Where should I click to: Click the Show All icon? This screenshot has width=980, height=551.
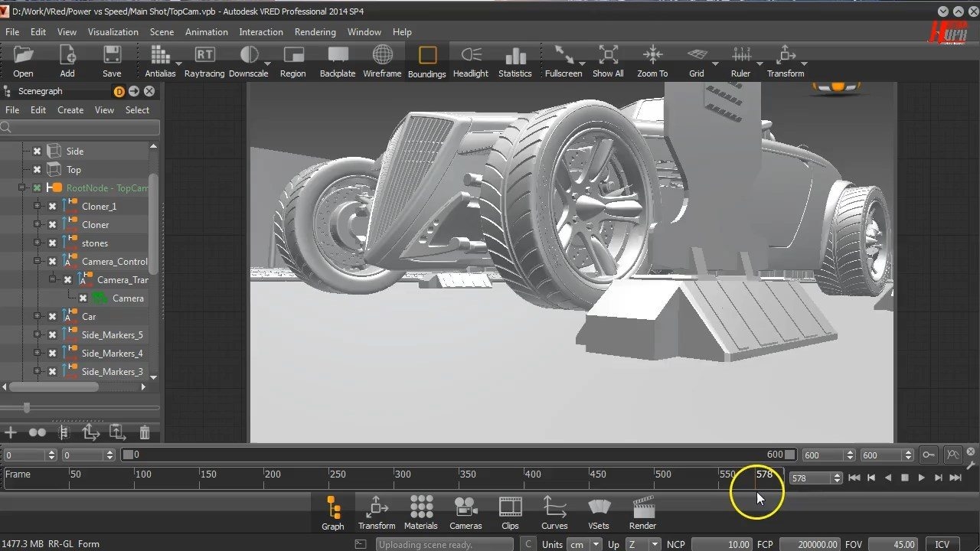click(608, 55)
